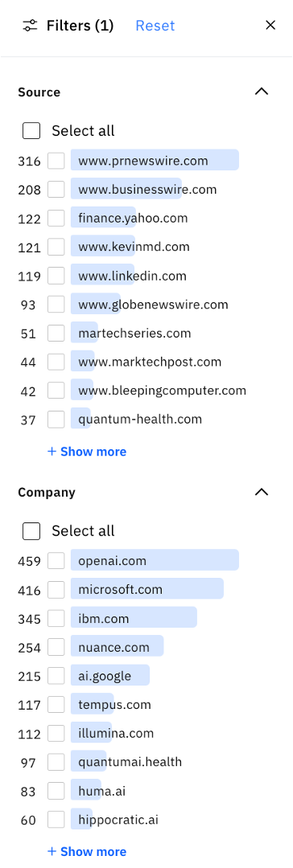Select the nuance.com company checkbox

56,648
